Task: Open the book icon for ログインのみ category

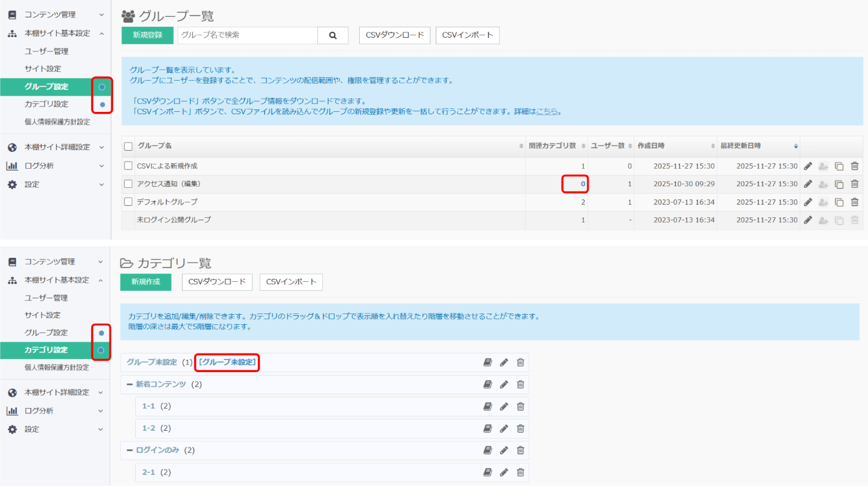Action: tap(488, 451)
